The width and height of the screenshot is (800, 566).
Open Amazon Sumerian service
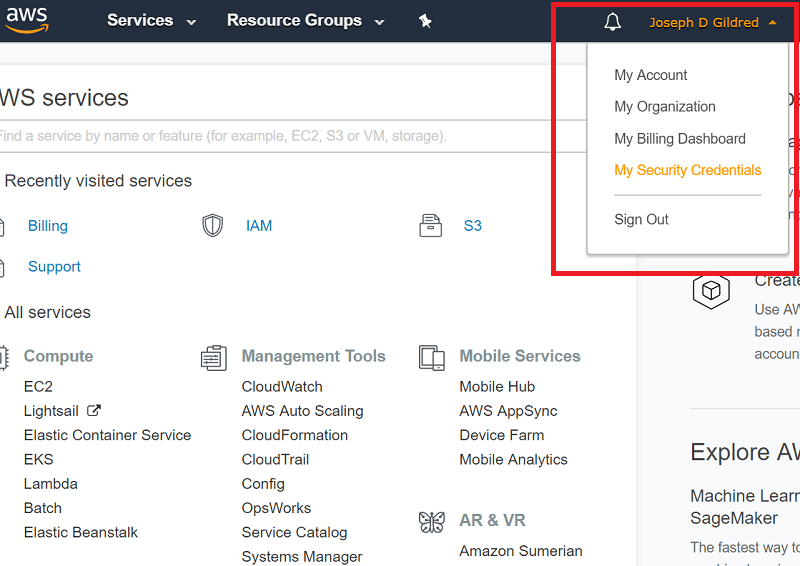pos(520,551)
